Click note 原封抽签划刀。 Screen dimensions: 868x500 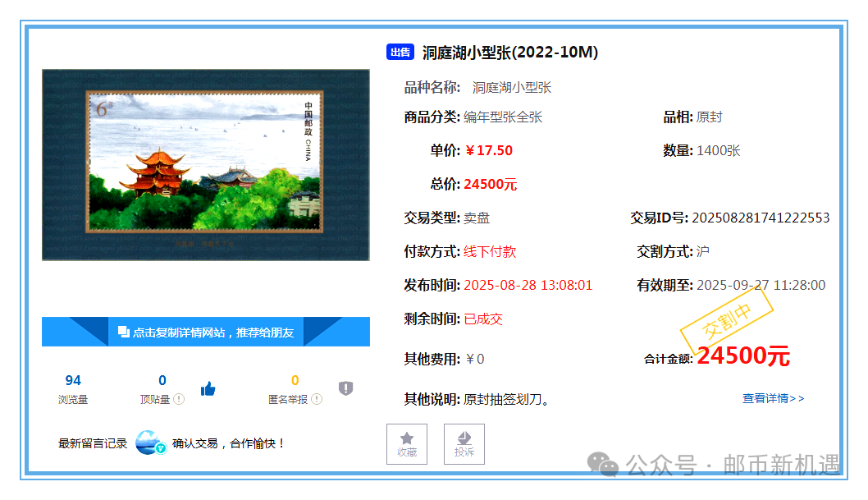[x=506, y=399]
